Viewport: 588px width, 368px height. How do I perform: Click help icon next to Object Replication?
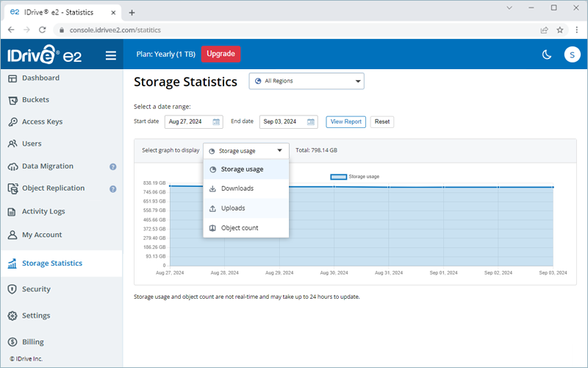coord(113,188)
